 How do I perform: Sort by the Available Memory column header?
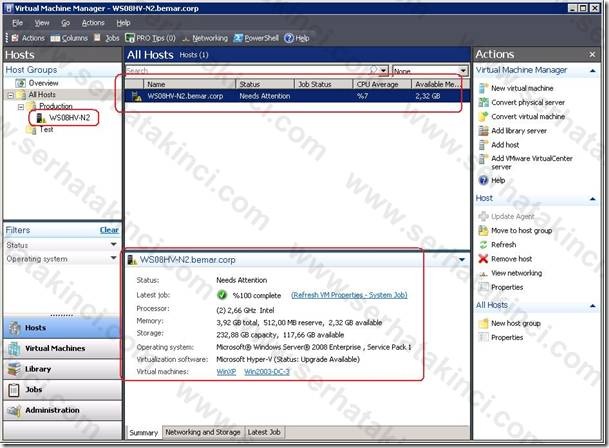440,84
